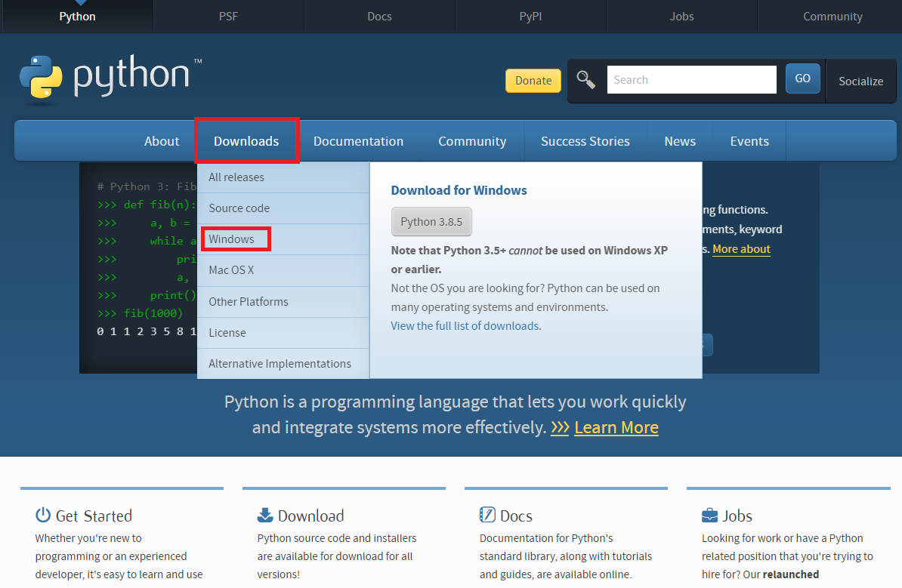Open the Downloads menu

click(x=247, y=140)
